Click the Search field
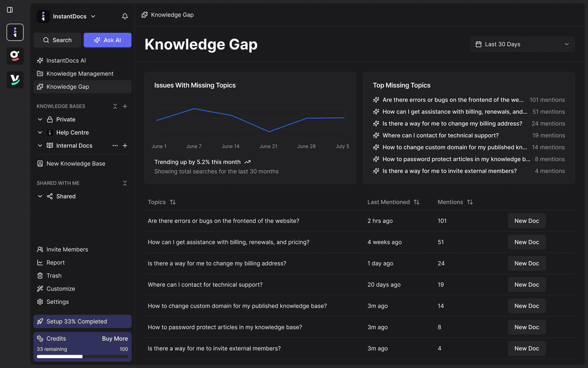 (57, 40)
